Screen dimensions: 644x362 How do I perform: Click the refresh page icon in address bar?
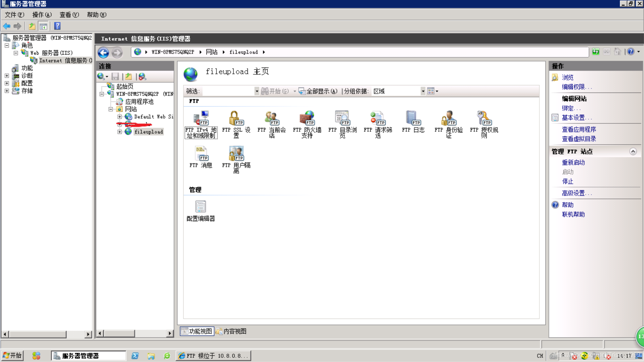596,52
